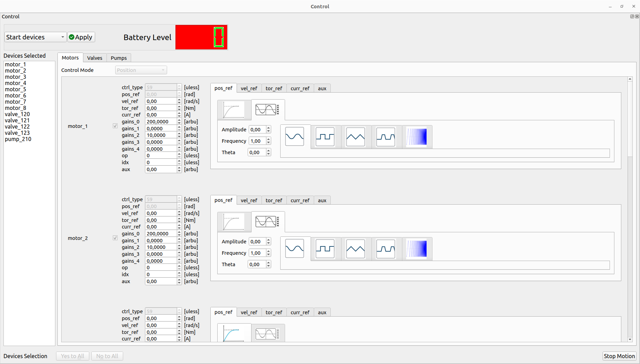The width and height of the screenshot is (640, 364).
Task: Switch to the Valves tab
Action: [94, 58]
